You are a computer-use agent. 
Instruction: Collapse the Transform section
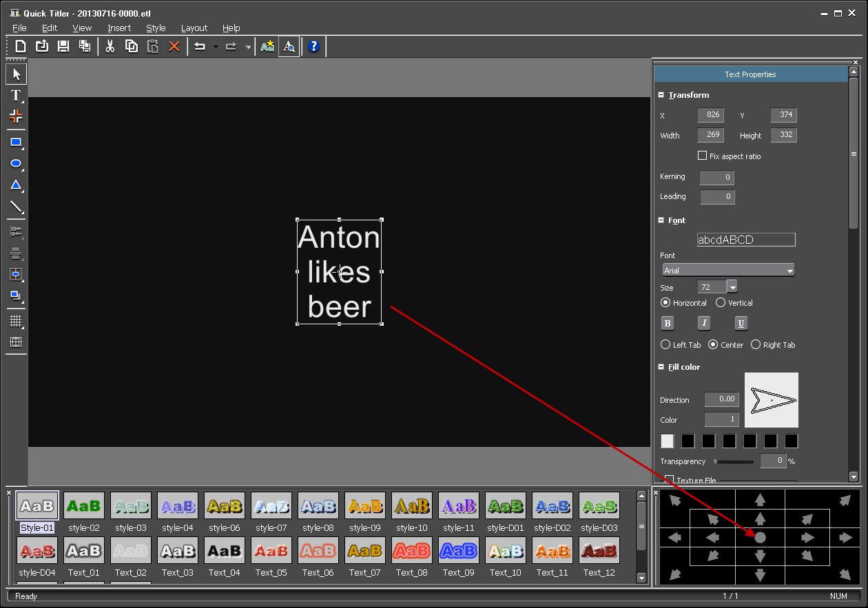pyautogui.click(x=661, y=95)
